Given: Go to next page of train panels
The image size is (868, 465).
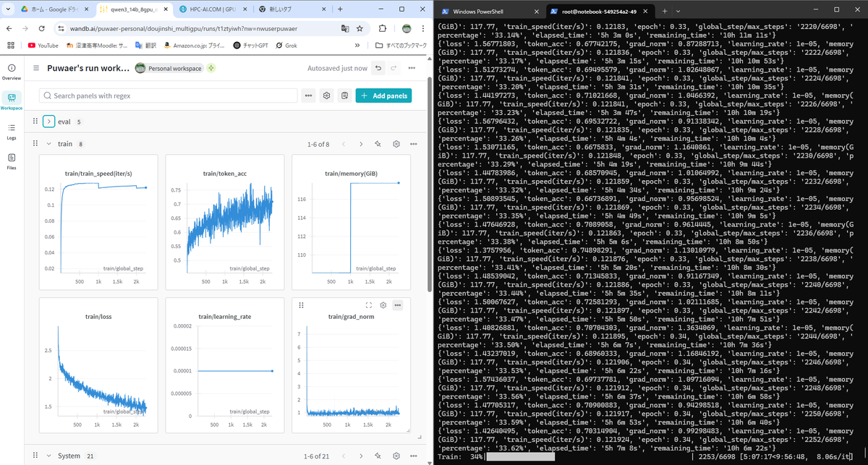Looking at the screenshot, I should tap(361, 144).
